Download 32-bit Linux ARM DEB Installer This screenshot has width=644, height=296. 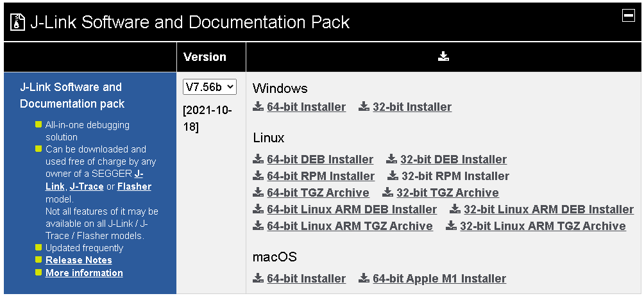[x=548, y=210]
